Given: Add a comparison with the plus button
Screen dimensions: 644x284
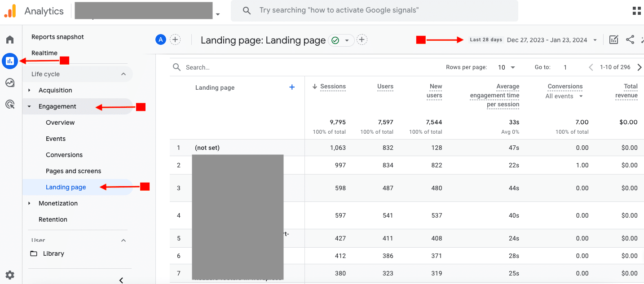Looking at the screenshot, I should point(175,39).
